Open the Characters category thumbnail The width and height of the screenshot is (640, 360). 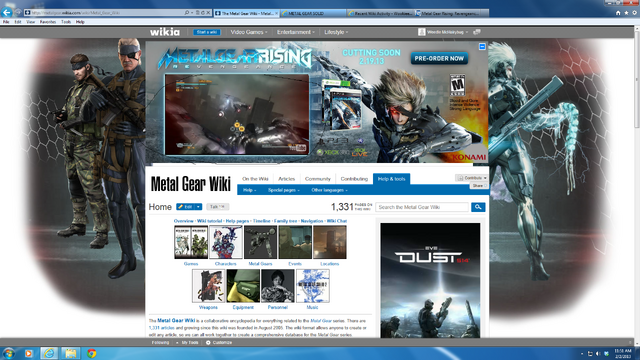226,243
